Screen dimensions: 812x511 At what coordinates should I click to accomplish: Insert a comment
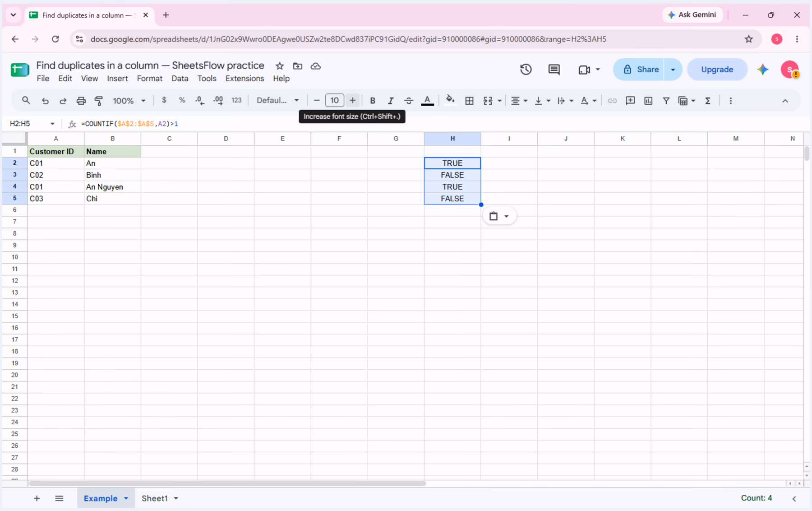point(630,101)
